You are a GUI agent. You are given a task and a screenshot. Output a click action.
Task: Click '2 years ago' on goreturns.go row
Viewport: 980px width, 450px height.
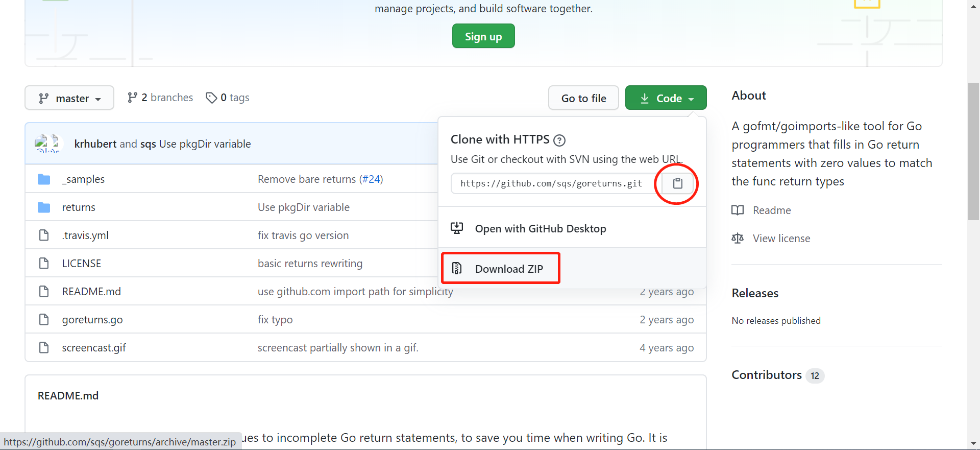(x=667, y=320)
